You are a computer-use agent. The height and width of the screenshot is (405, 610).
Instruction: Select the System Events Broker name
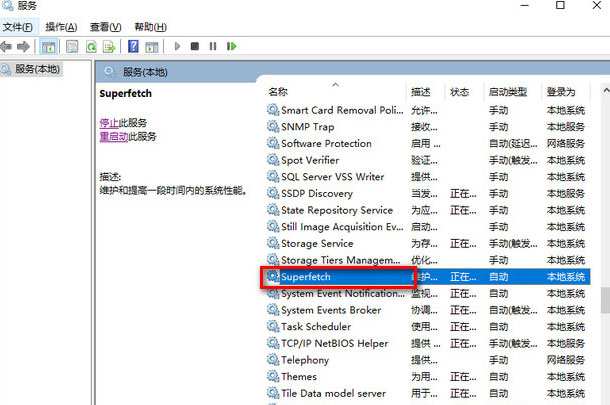coord(331,310)
